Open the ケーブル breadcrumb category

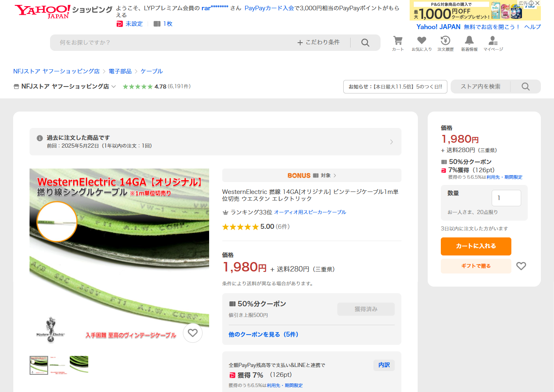(x=152, y=71)
